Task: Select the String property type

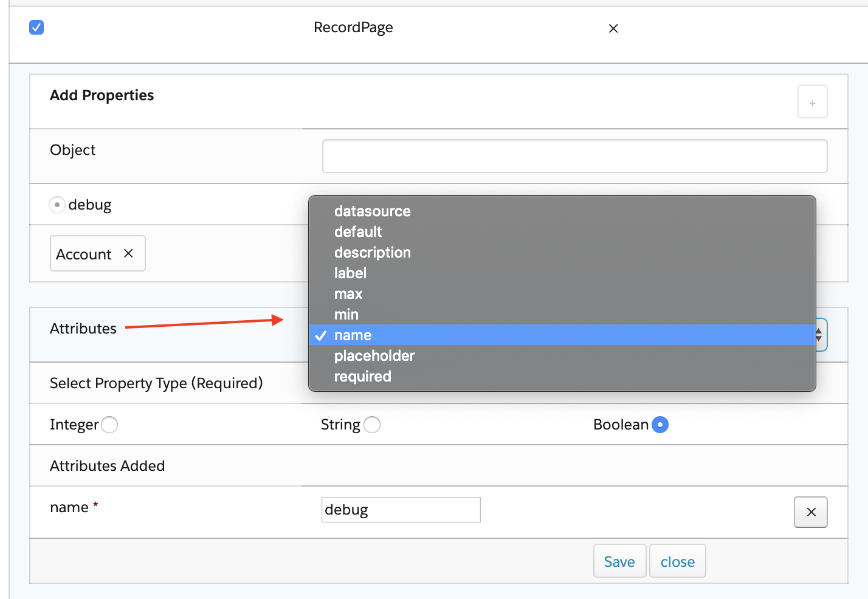Action: [372, 425]
